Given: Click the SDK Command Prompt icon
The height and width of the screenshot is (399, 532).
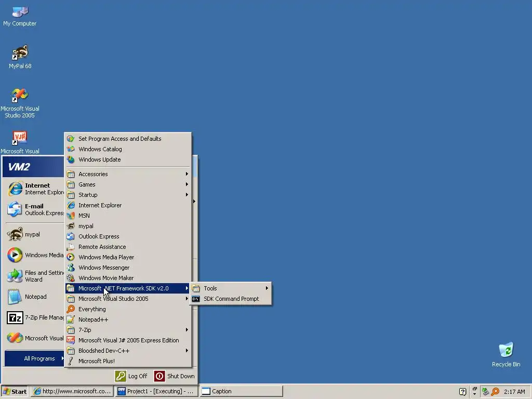Looking at the screenshot, I should click(196, 299).
